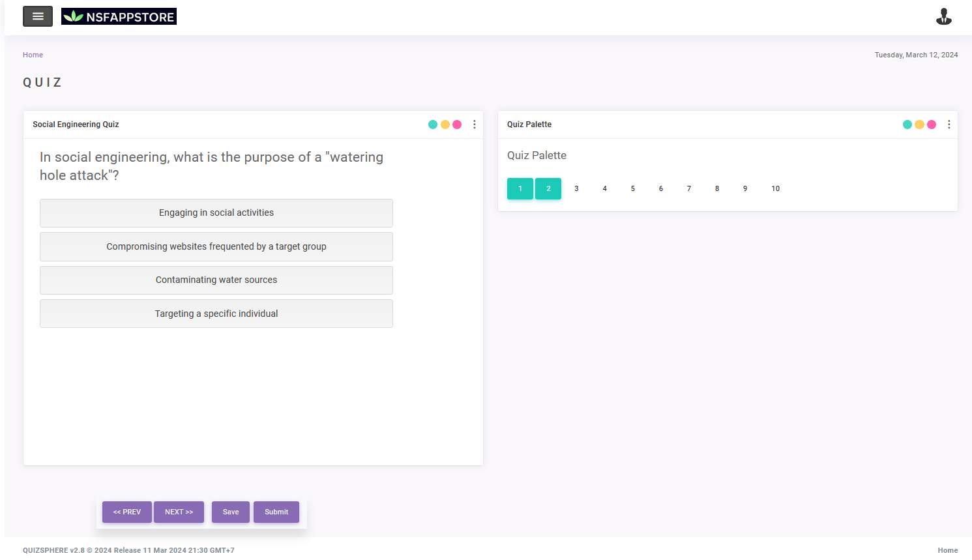The image size is (972, 560).
Task: Click the NSFAPPSTORE logo
Action: pyautogui.click(x=119, y=16)
